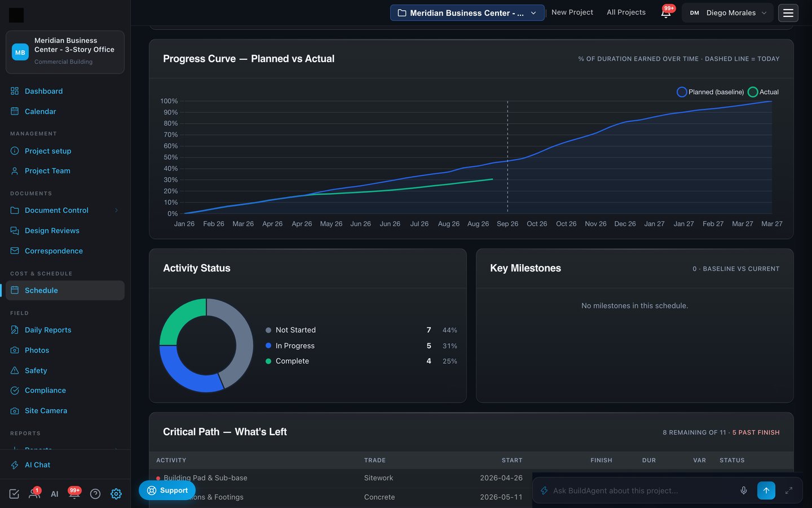Click the Support button

[167, 491]
